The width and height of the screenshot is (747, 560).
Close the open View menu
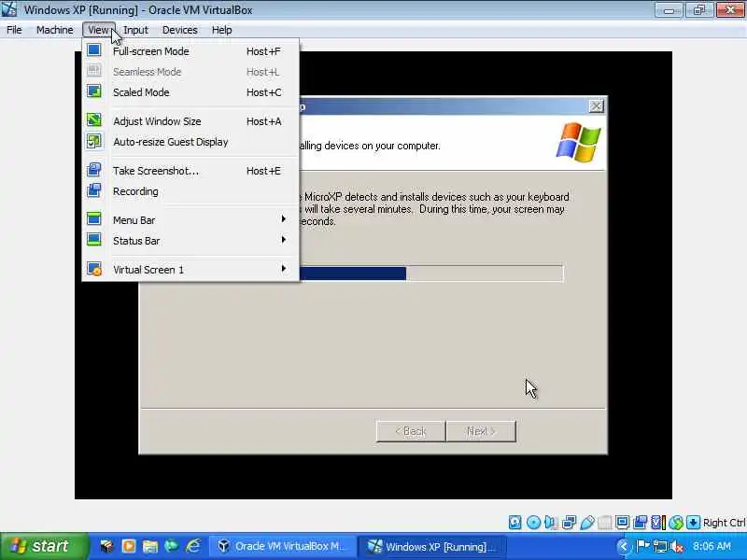click(x=99, y=30)
